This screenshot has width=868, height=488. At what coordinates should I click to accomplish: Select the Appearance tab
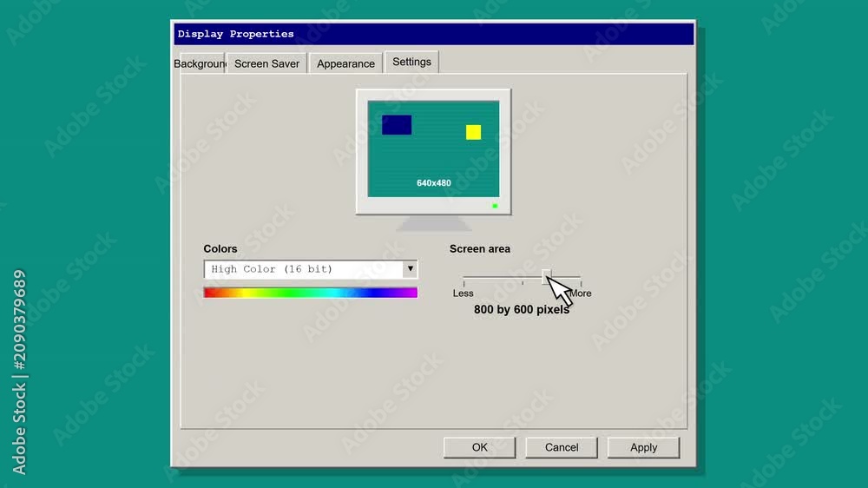click(346, 63)
